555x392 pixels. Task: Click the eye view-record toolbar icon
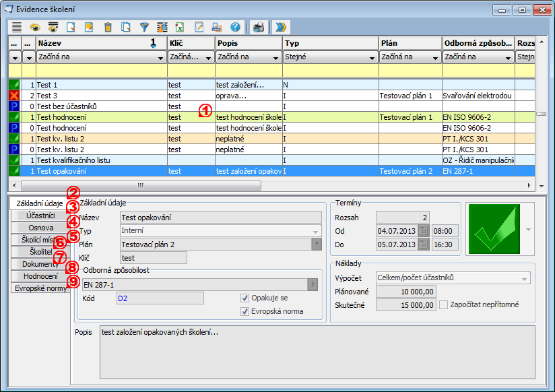(x=34, y=28)
